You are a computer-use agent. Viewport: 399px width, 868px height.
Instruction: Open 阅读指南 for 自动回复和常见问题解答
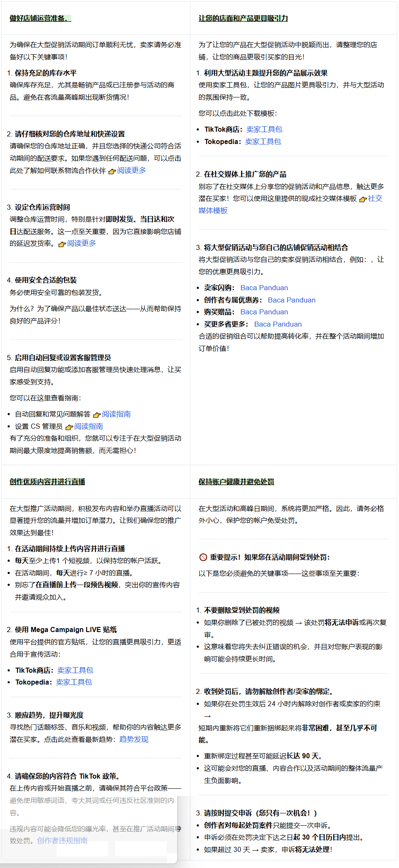116,414
